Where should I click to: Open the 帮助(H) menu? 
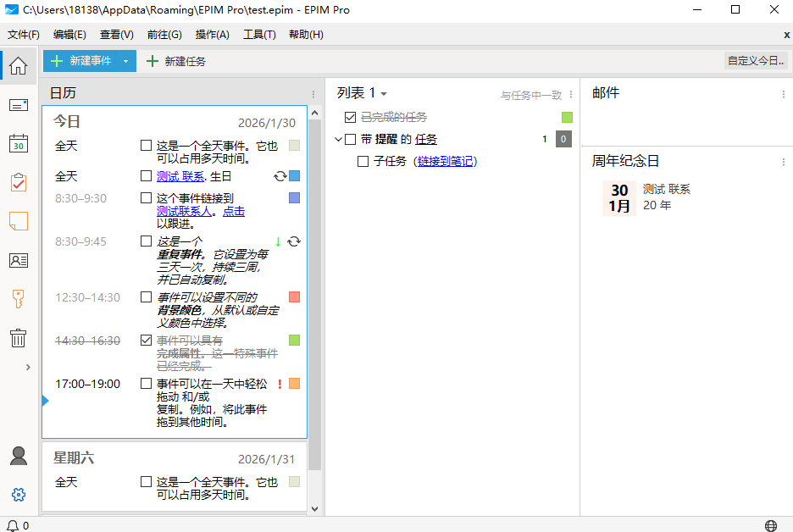306,35
